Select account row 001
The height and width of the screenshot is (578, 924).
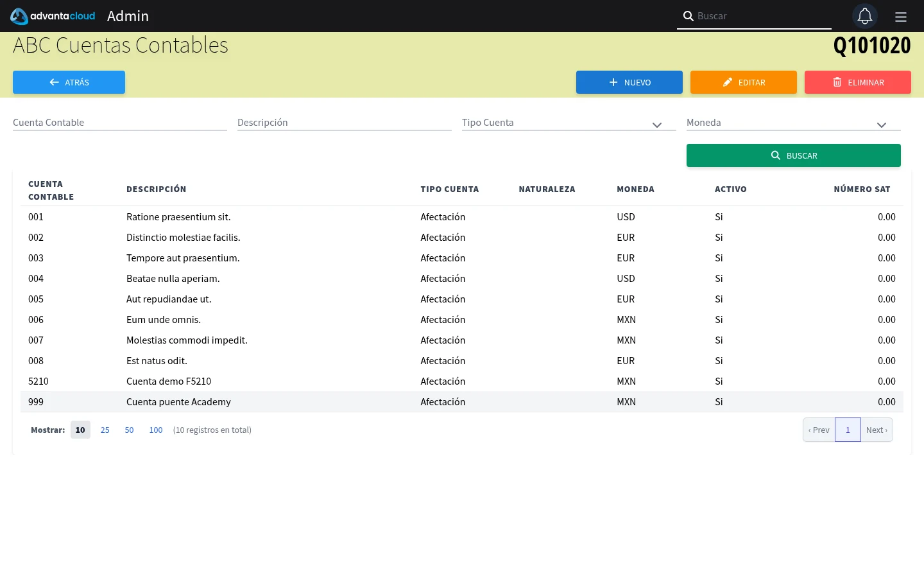pos(462,217)
